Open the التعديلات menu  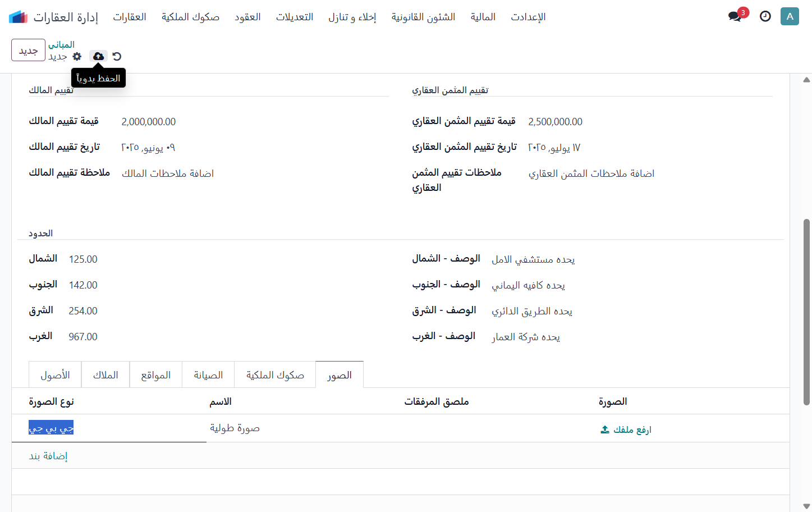click(x=295, y=17)
